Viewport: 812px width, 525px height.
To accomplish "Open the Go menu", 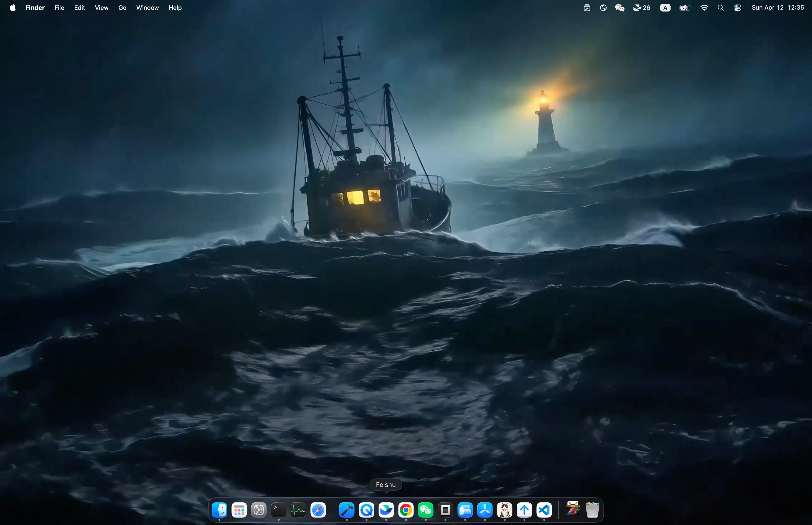I will point(122,8).
